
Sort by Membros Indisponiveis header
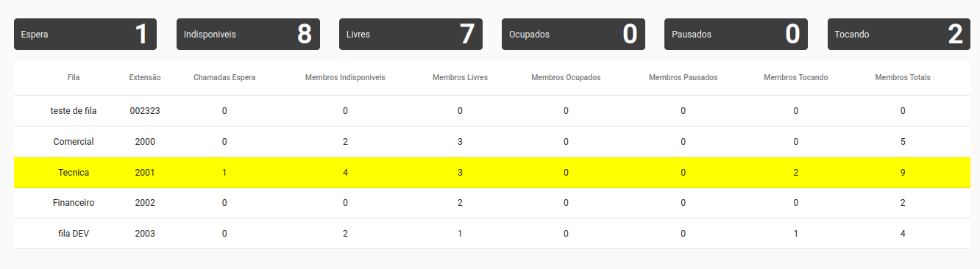click(x=345, y=77)
